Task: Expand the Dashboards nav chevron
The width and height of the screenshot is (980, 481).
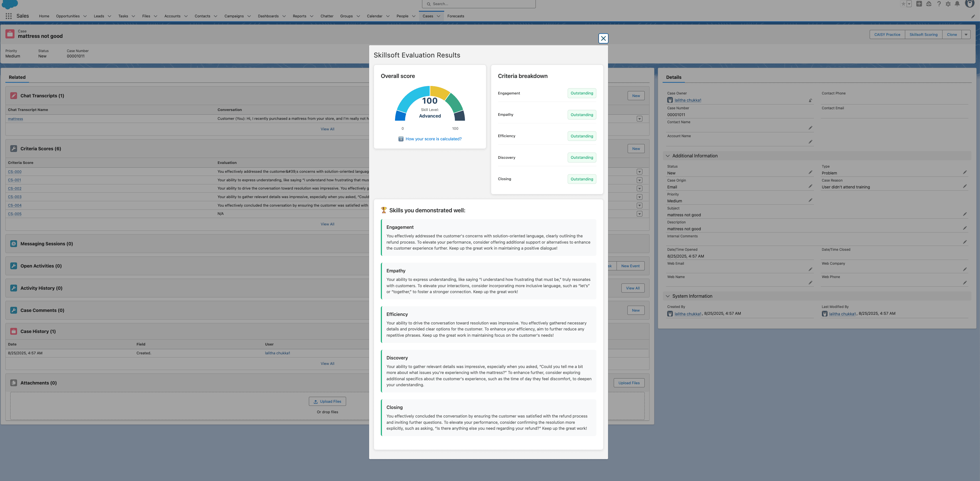Action: 284,17
